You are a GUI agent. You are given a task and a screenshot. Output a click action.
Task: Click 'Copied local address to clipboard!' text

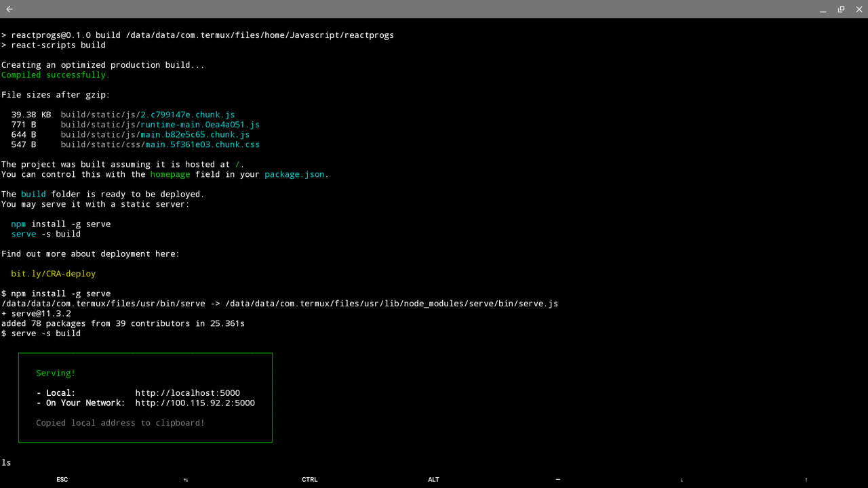click(x=121, y=423)
